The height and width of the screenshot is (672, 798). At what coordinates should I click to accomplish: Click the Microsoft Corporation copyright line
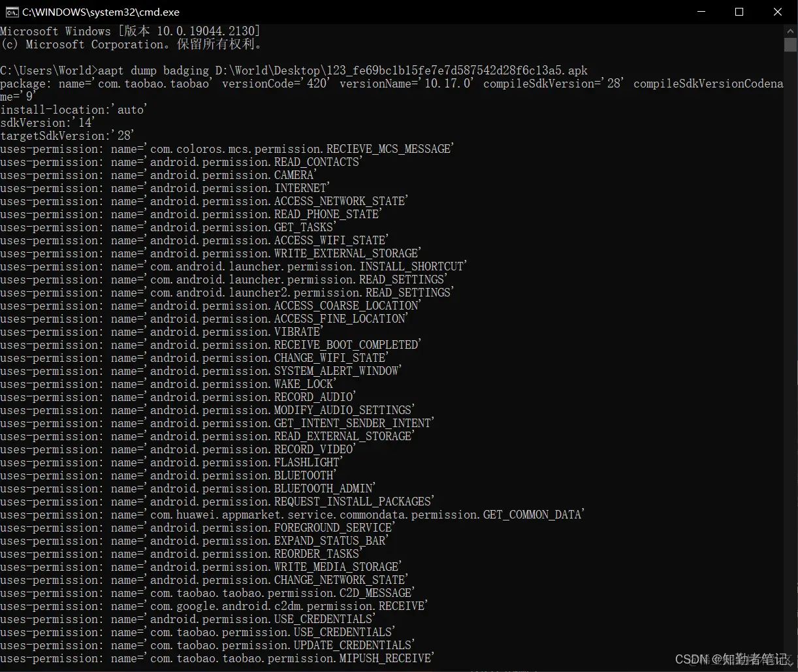pos(131,44)
